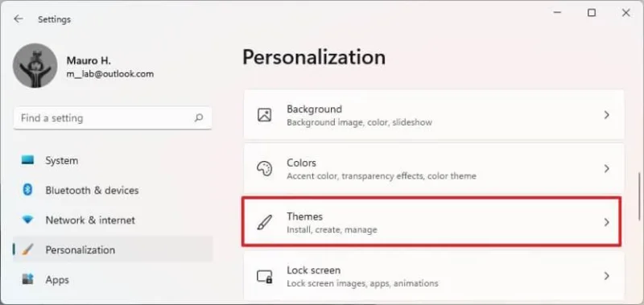
Task: Select the Themes title text
Action: tap(305, 216)
